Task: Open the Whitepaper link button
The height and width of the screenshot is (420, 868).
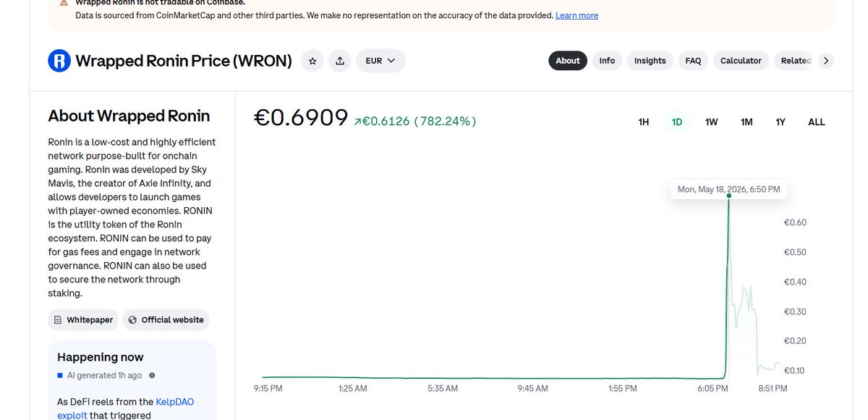Action: 83,319
